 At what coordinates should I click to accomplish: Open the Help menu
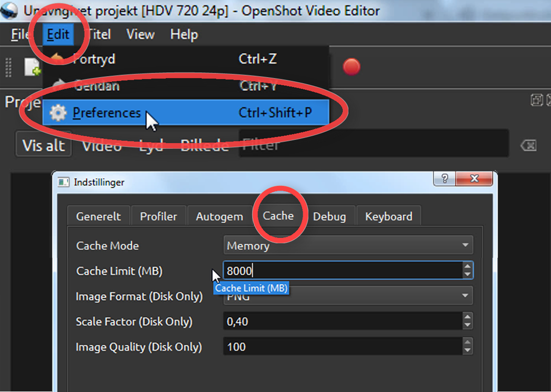coord(184,35)
